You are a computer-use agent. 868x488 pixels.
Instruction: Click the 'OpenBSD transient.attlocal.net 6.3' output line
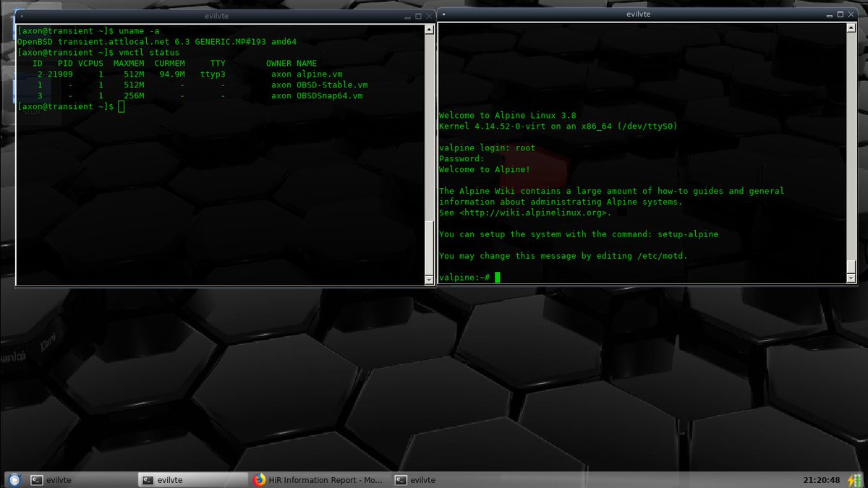click(x=157, y=42)
